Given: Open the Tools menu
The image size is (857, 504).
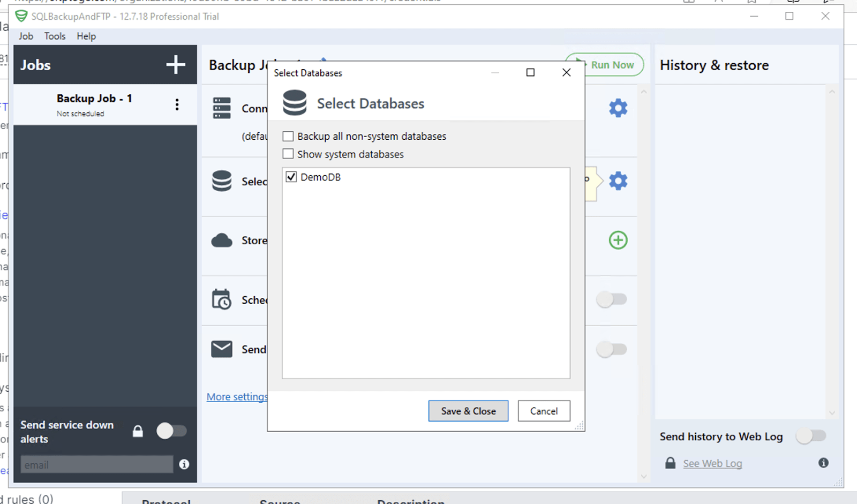Looking at the screenshot, I should click(55, 36).
